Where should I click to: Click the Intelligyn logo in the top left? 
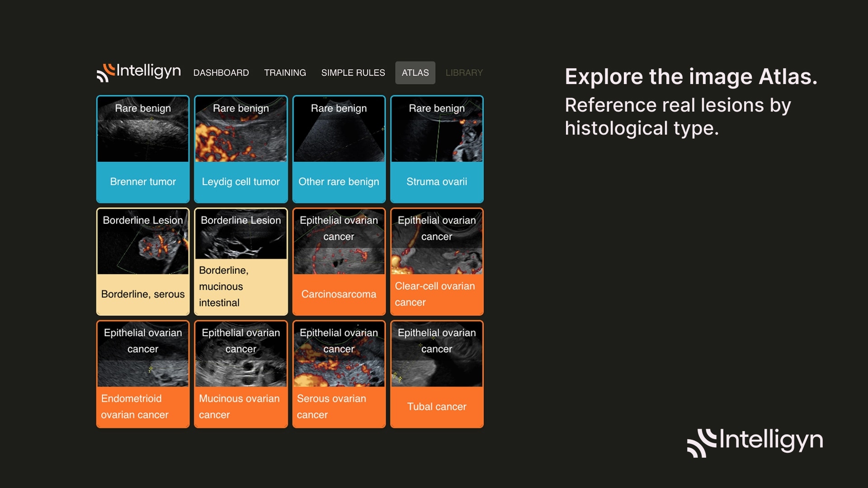click(138, 72)
